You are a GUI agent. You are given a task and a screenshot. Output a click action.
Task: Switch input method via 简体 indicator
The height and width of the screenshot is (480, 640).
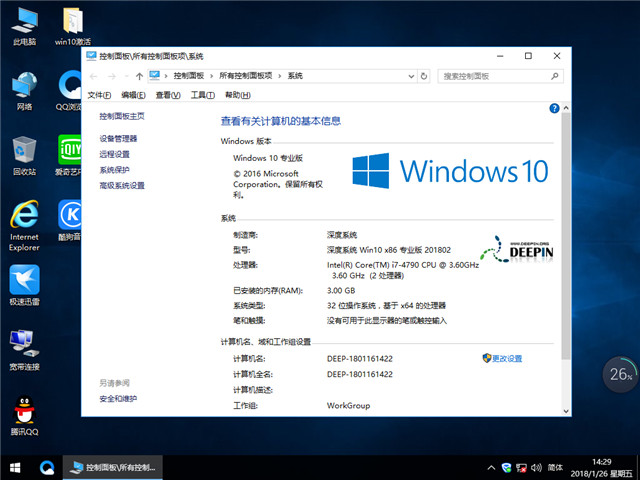coord(555,468)
